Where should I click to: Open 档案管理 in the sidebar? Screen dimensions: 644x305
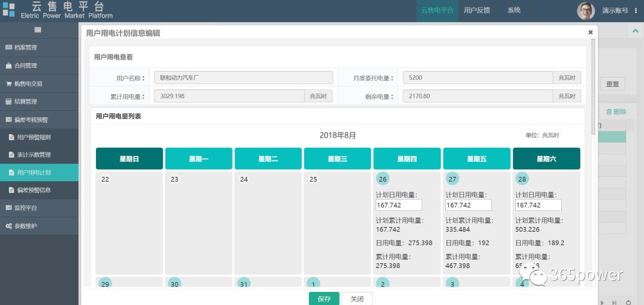[25, 48]
